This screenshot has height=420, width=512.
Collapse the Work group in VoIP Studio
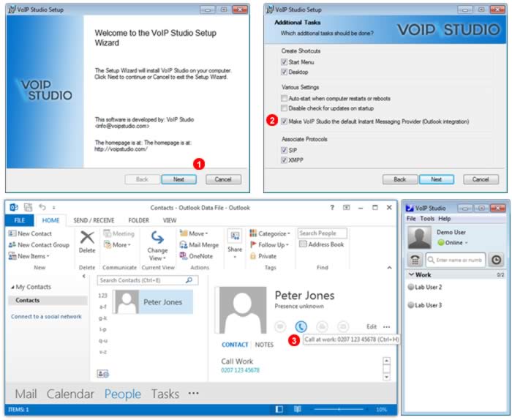(x=411, y=274)
